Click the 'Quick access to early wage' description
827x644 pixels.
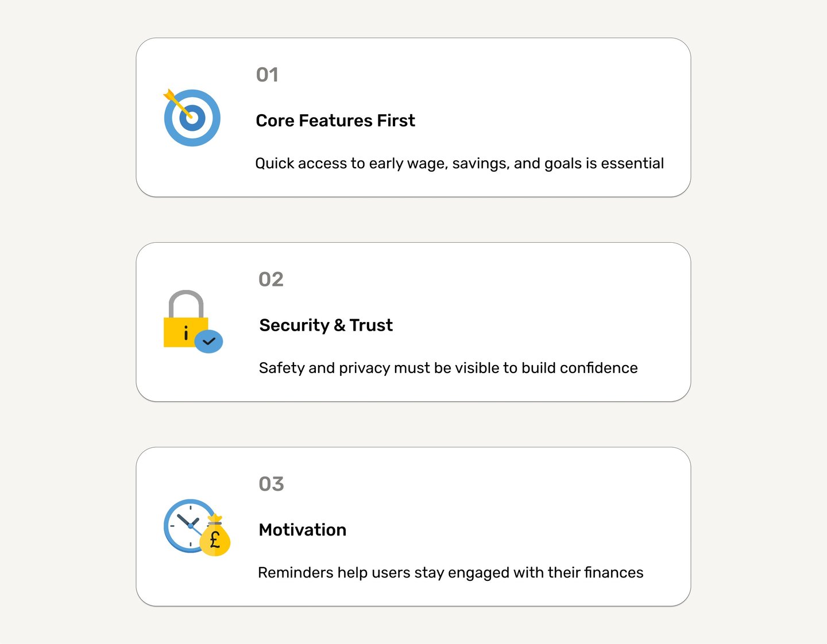pyautogui.click(x=459, y=164)
